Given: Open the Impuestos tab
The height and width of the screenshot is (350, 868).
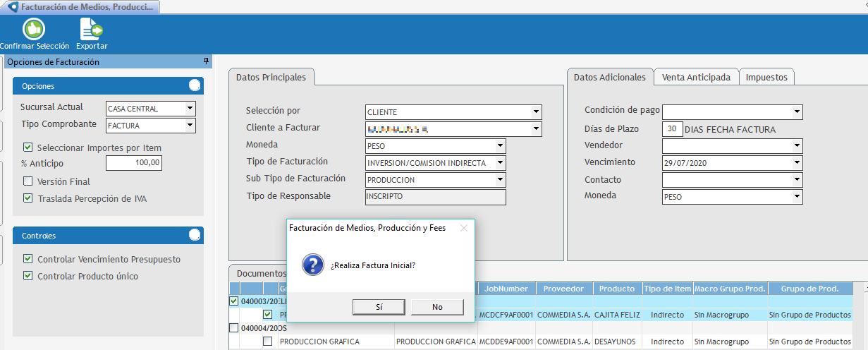Looking at the screenshot, I should coord(766,77).
